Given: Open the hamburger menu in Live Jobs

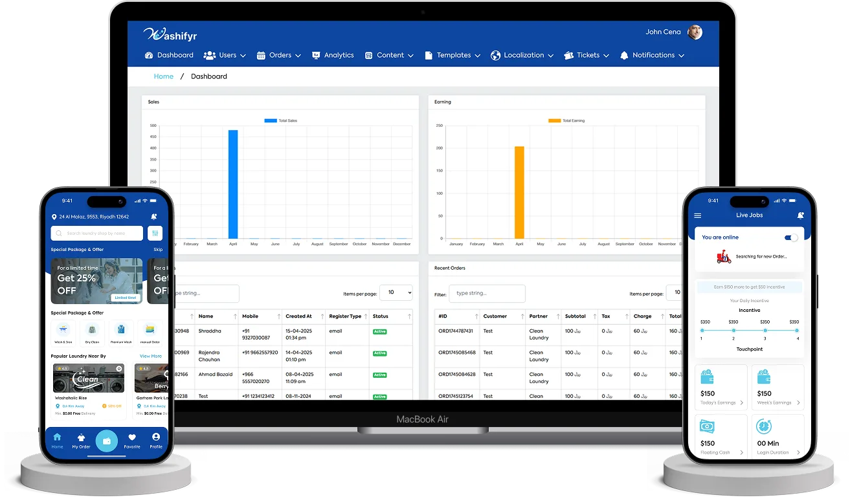Looking at the screenshot, I should click(697, 215).
